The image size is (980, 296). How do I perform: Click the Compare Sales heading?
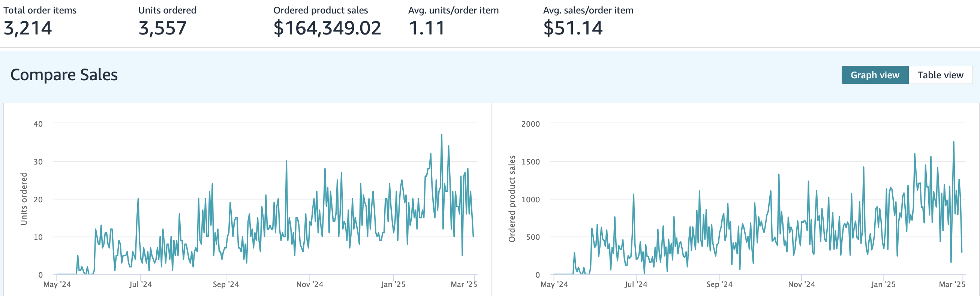64,75
